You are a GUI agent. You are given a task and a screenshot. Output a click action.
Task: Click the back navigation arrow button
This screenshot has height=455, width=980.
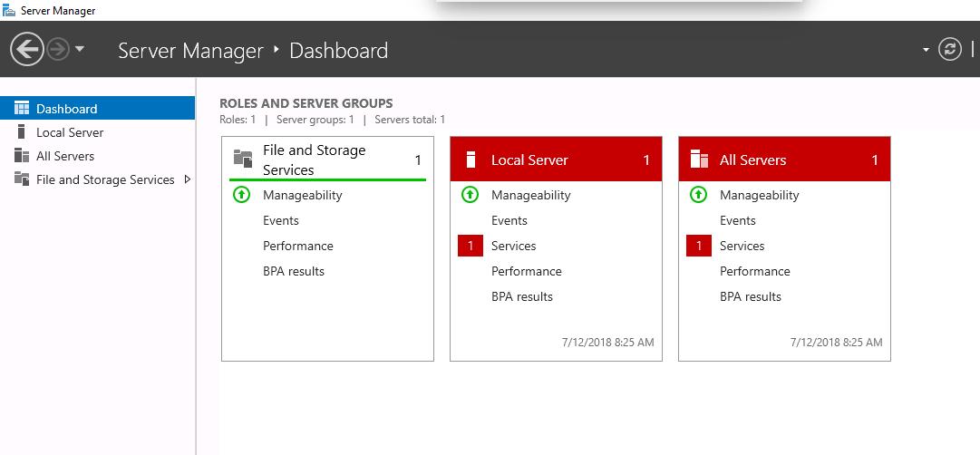(x=27, y=50)
